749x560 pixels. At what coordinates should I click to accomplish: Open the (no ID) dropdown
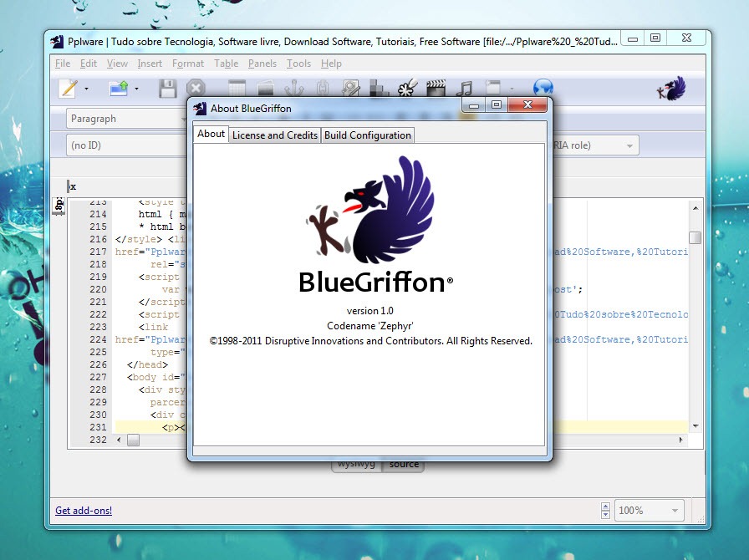point(126,145)
